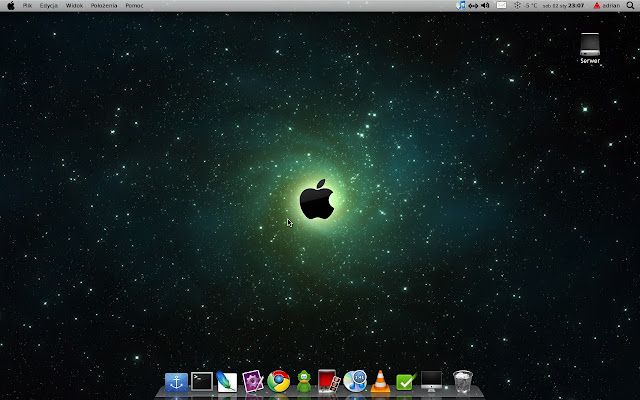Click the volume speaker icon
This screenshot has height=400, width=640.
tap(485, 5)
